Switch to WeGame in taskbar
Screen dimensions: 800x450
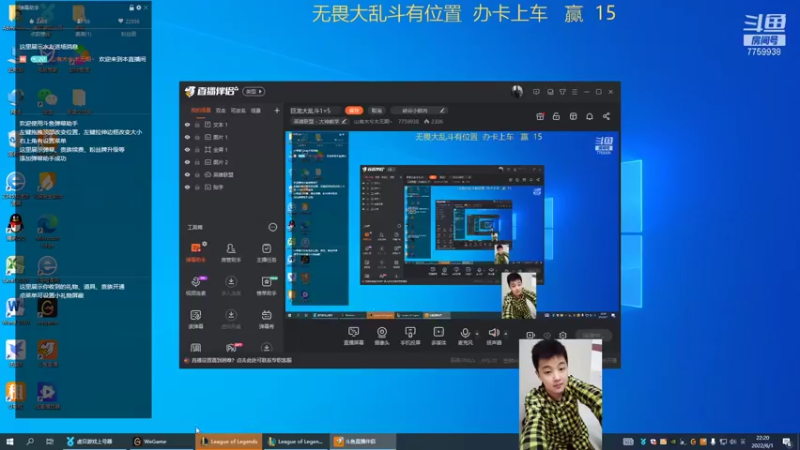(161, 441)
